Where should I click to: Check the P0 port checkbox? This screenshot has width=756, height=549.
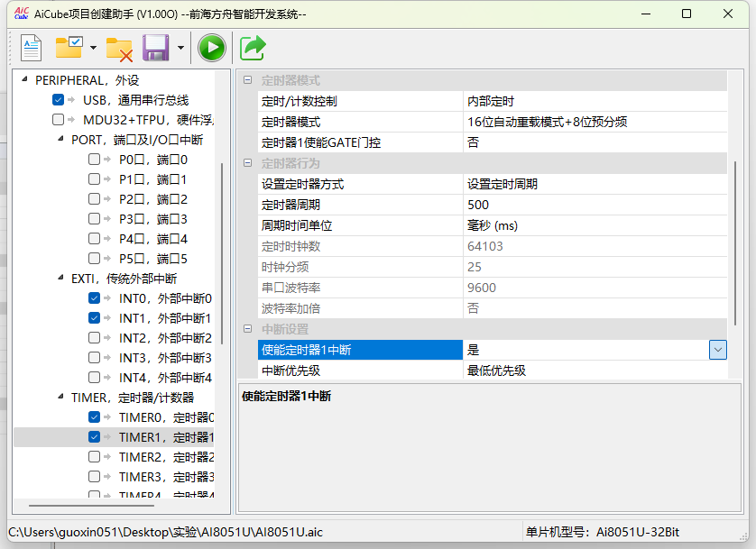click(94, 159)
